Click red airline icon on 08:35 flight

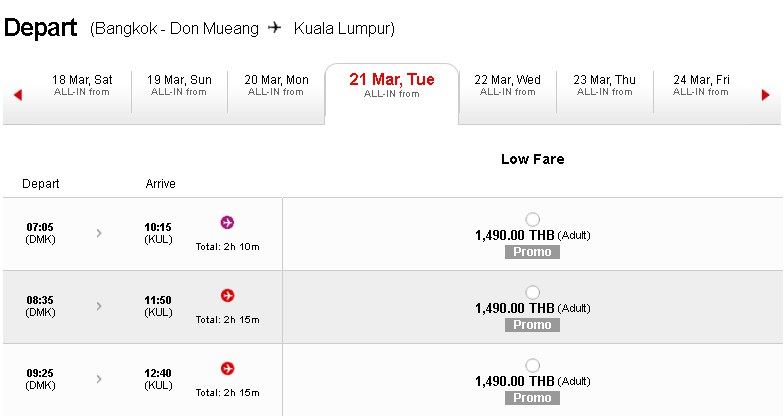[228, 296]
